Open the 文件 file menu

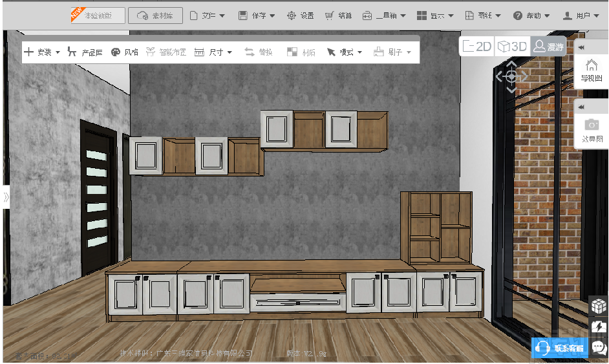pos(208,16)
